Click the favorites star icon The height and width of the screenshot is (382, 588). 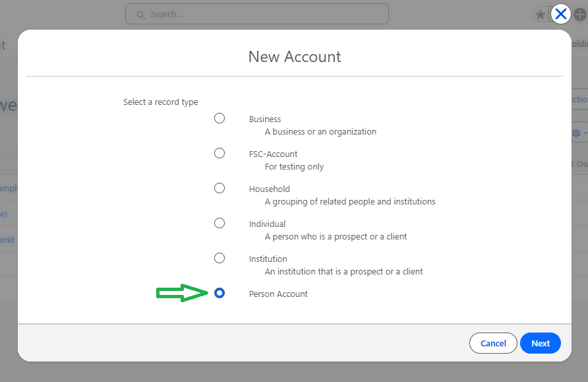[x=541, y=15]
